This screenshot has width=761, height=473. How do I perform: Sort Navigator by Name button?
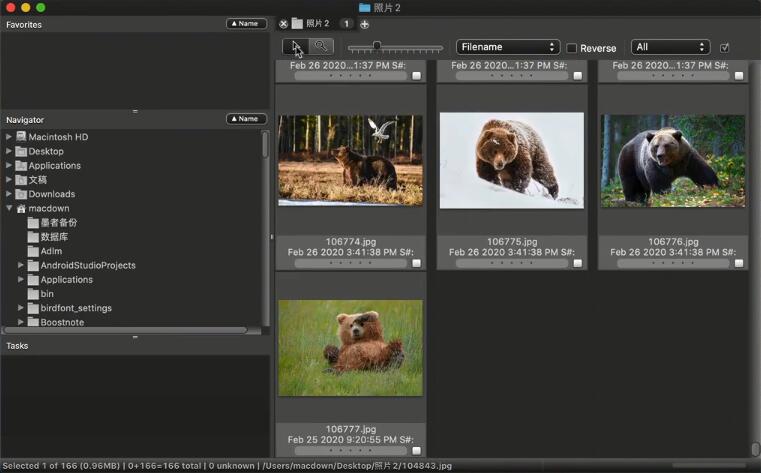[x=247, y=119]
